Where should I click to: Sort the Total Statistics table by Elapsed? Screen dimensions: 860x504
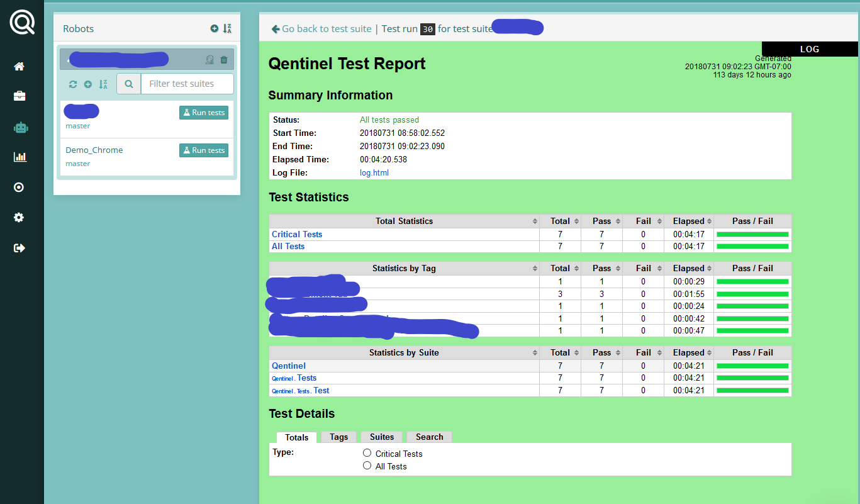coord(689,221)
